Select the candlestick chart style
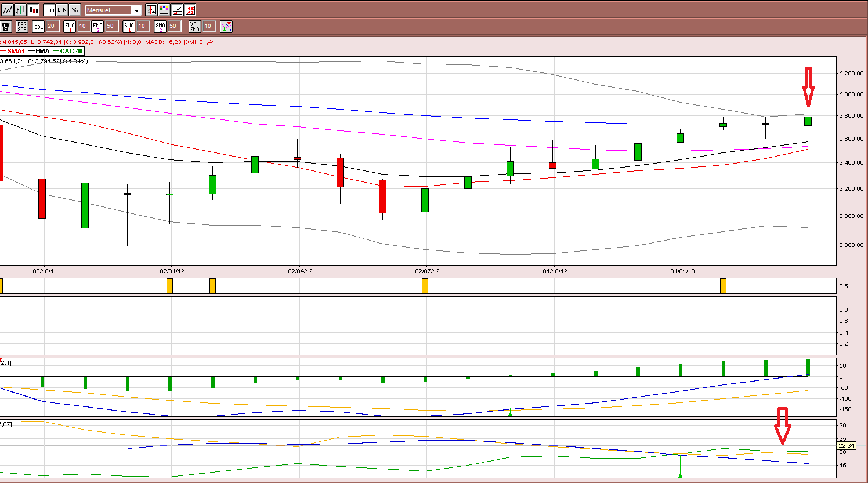 [34, 10]
